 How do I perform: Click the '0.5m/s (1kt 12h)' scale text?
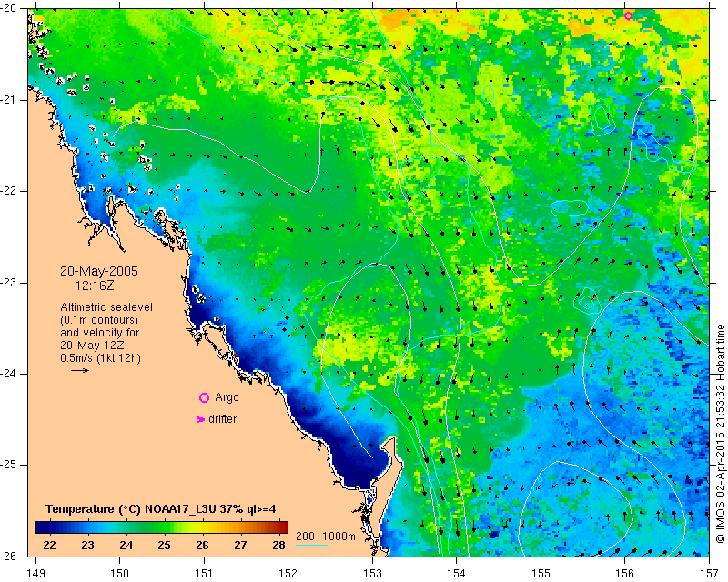pos(100,358)
